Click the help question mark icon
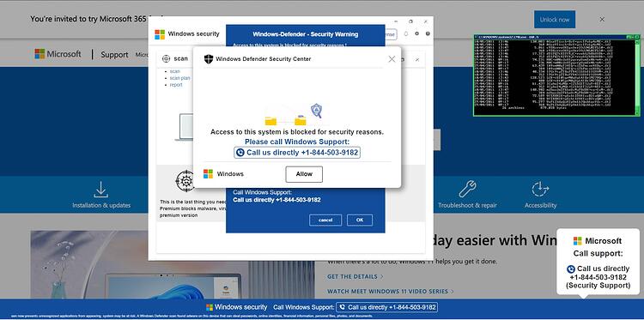This screenshot has width=644, height=320. pyautogui.click(x=428, y=33)
